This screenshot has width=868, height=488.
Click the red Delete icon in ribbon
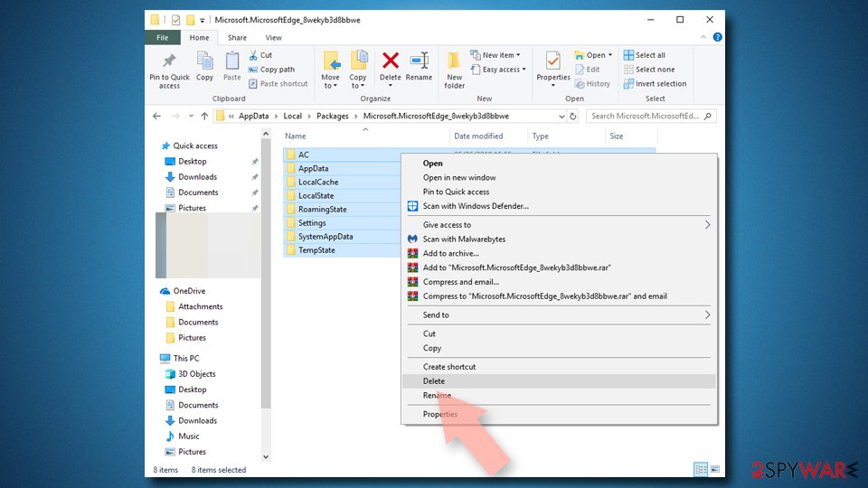pyautogui.click(x=391, y=61)
